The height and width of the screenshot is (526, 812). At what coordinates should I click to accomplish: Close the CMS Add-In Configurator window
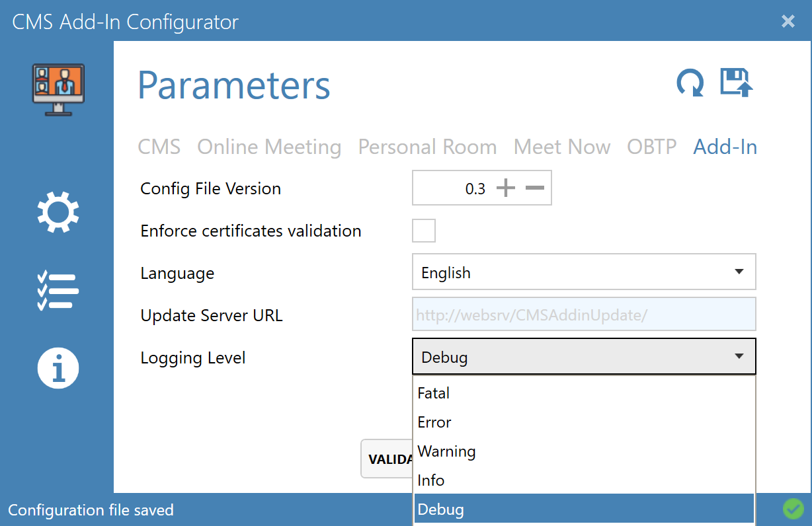[788, 21]
